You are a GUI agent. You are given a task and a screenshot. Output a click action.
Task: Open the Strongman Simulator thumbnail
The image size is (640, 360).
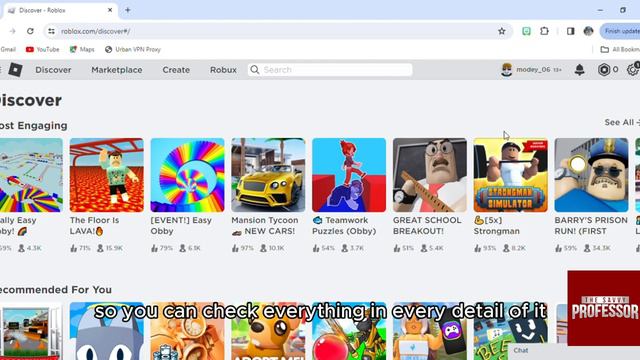[511, 175]
